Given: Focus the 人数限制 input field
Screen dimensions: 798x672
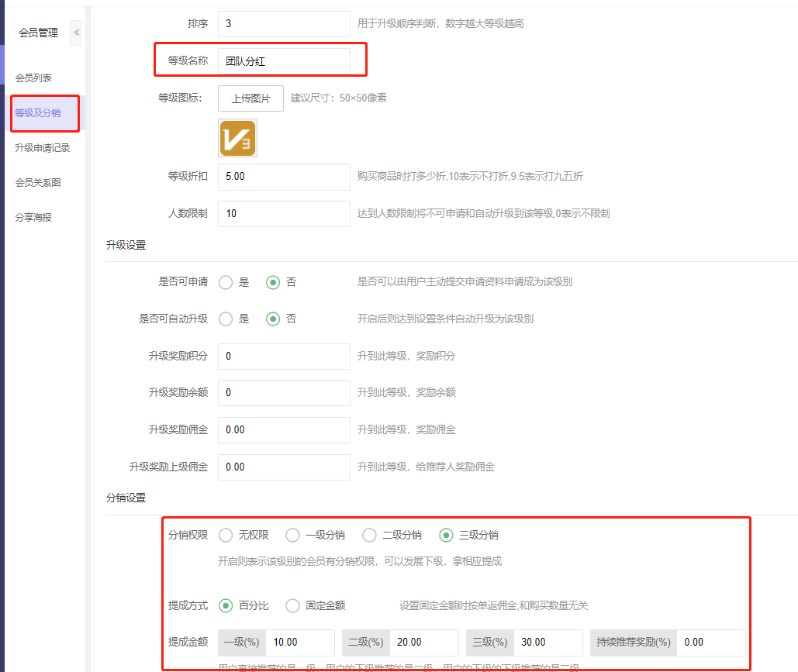Looking at the screenshot, I should 283,213.
